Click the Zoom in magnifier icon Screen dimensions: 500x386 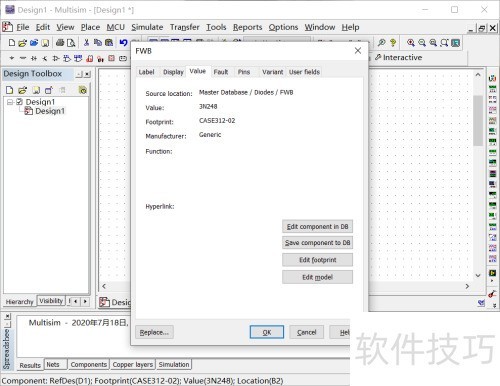click(x=411, y=42)
